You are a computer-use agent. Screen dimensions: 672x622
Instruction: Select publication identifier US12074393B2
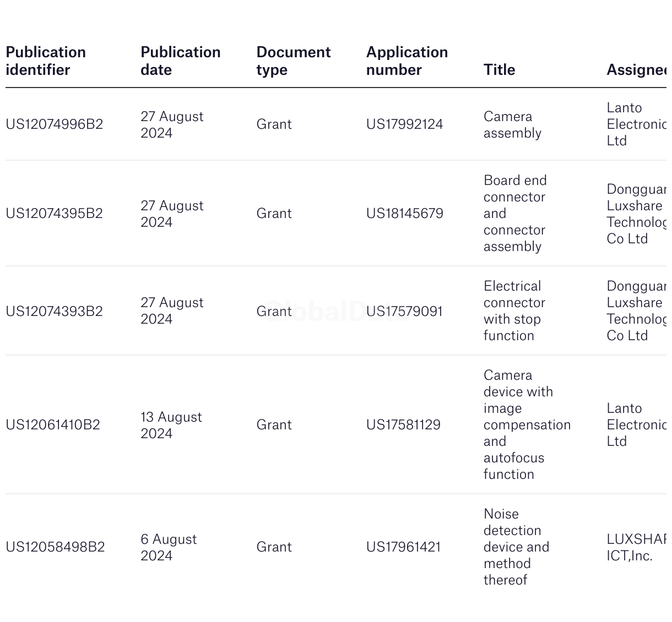coord(54,312)
